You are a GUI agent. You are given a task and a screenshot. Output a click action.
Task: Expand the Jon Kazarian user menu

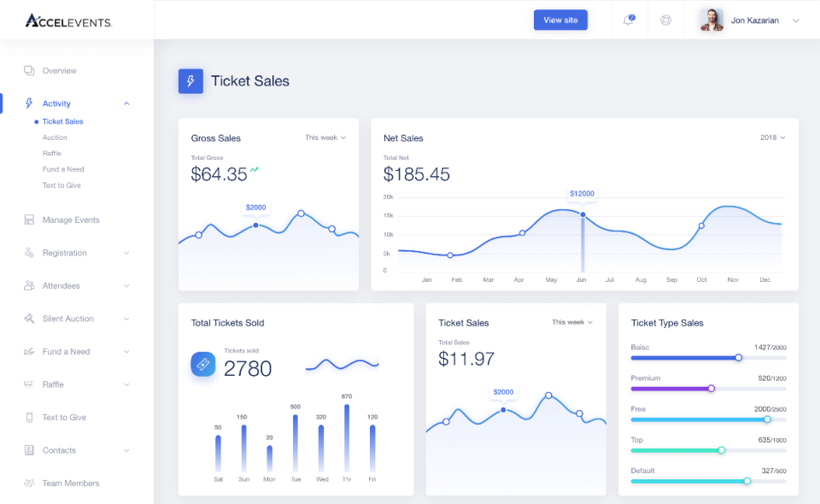pyautogui.click(x=795, y=21)
